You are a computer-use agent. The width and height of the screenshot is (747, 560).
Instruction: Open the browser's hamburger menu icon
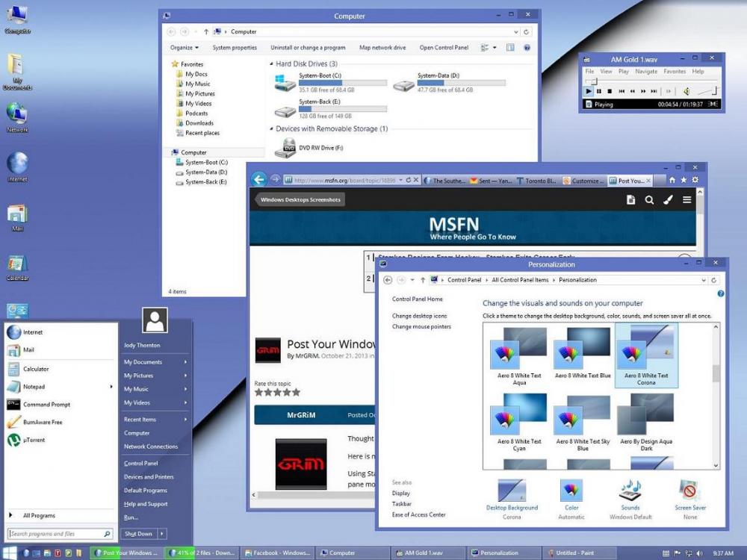[x=686, y=199]
